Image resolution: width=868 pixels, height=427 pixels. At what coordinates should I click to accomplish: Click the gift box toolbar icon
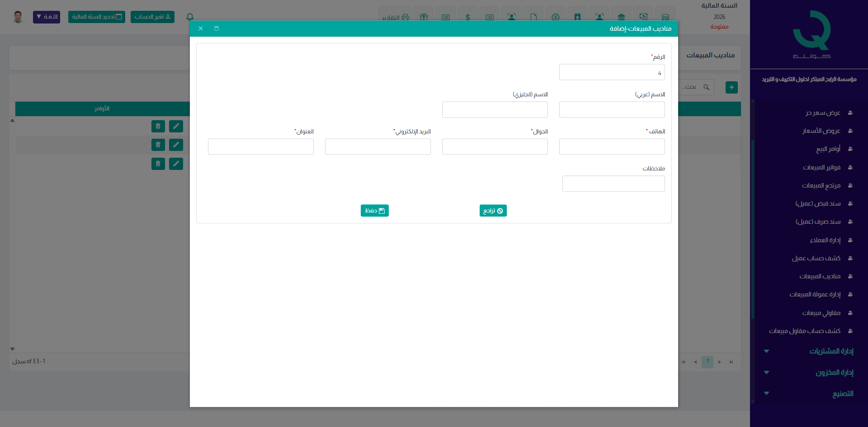(x=423, y=17)
